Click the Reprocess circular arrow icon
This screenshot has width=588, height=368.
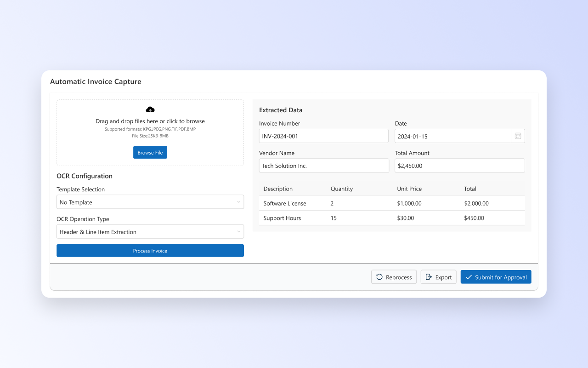pyautogui.click(x=379, y=277)
